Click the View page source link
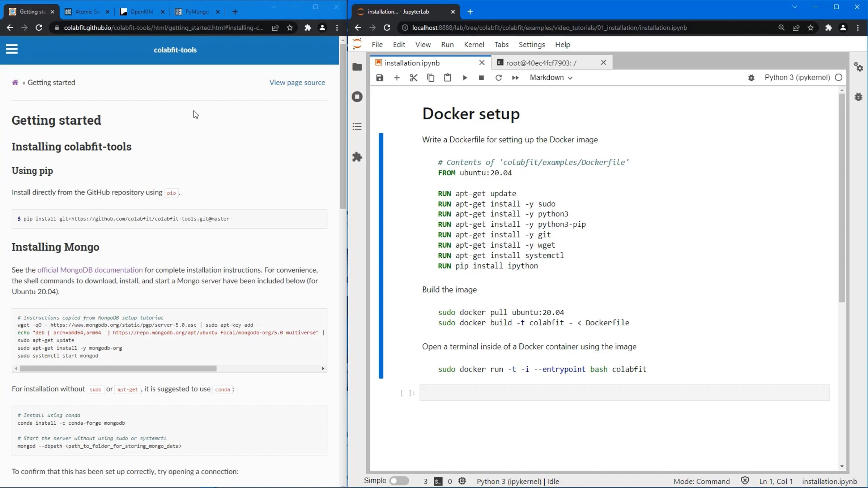The height and width of the screenshot is (488, 868). coord(297,82)
